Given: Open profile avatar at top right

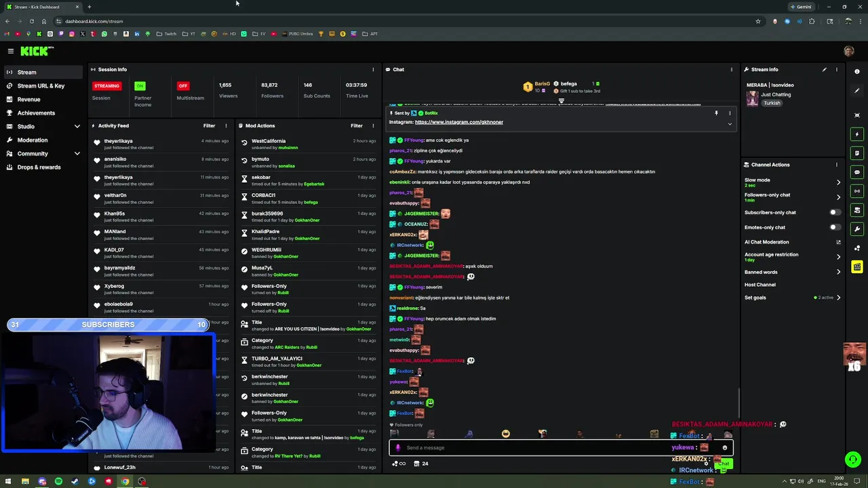Looking at the screenshot, I should click(x=849, y=51).
